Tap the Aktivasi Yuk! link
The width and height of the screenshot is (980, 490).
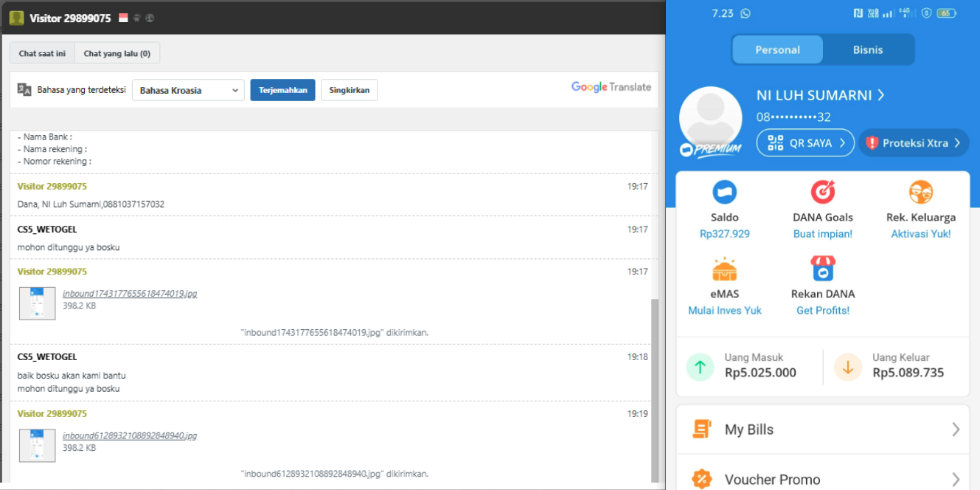[x=921, y=234]
